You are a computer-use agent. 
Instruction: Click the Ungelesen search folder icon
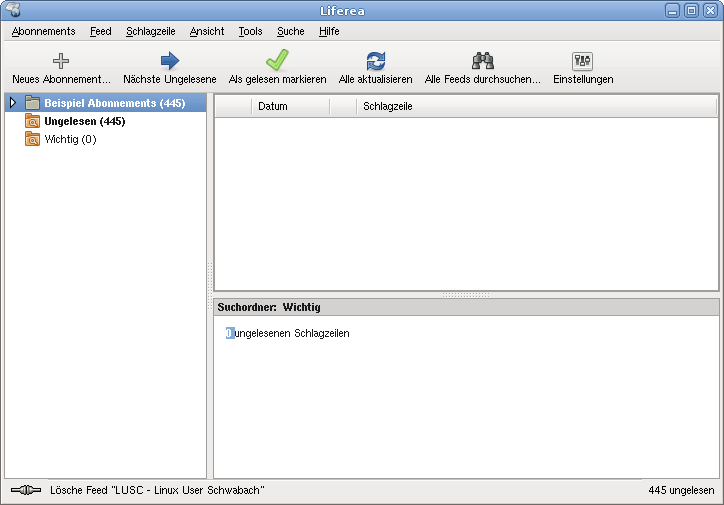click(32, 121)
